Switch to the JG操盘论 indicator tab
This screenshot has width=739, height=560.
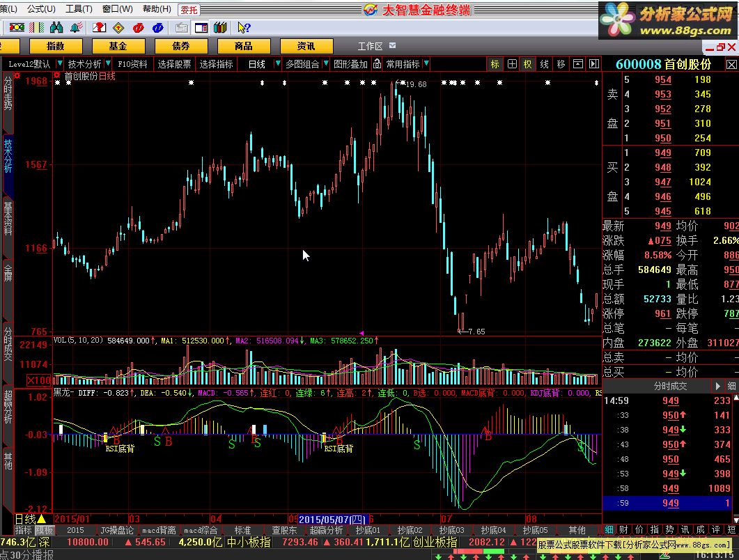(117, 530)
